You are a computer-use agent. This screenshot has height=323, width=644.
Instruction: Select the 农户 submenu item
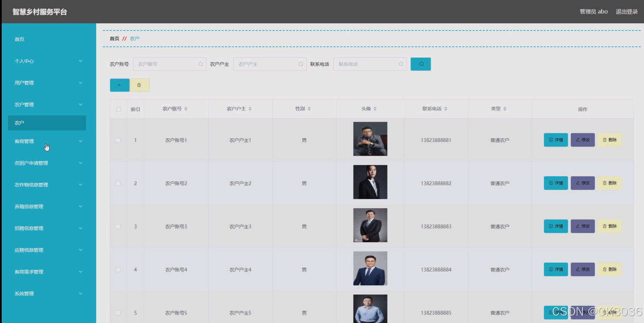coord(47,123)
